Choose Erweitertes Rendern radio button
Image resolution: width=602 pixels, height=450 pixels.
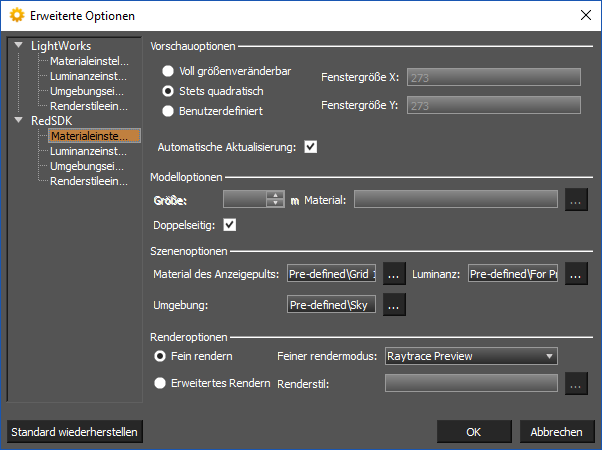point(160,381)
